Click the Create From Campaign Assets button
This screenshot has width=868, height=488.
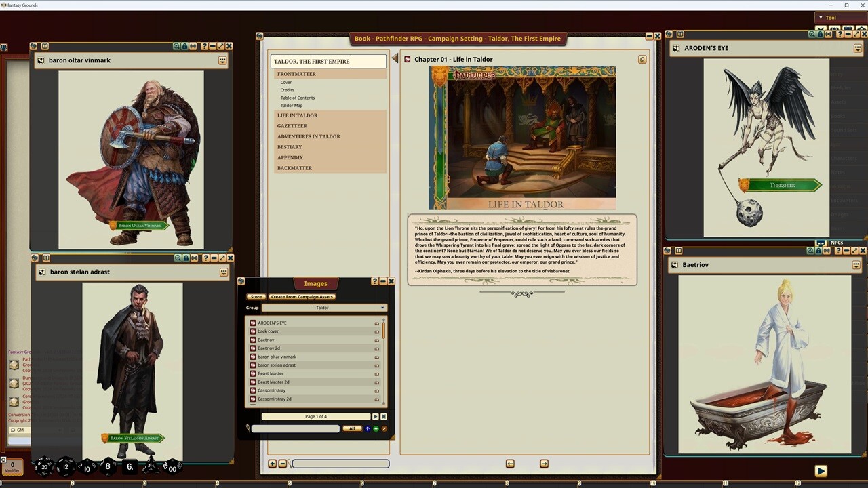301,296
